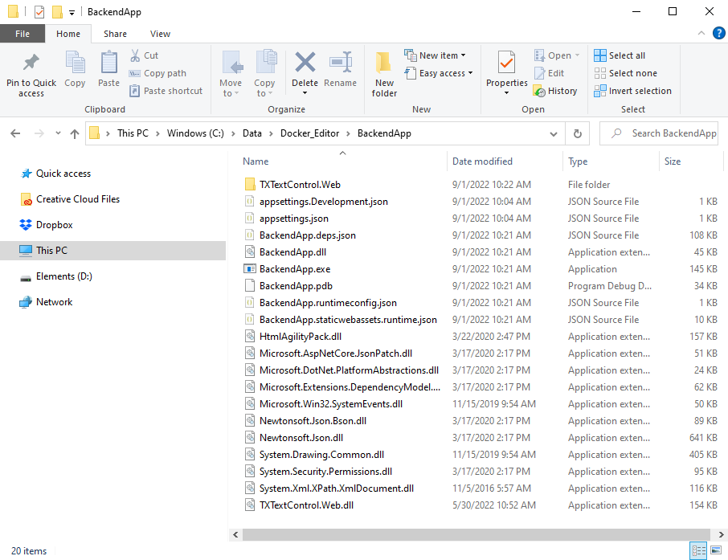Click the Cut scissors icon
The image size is (728, 560).
tap(135, 55)
